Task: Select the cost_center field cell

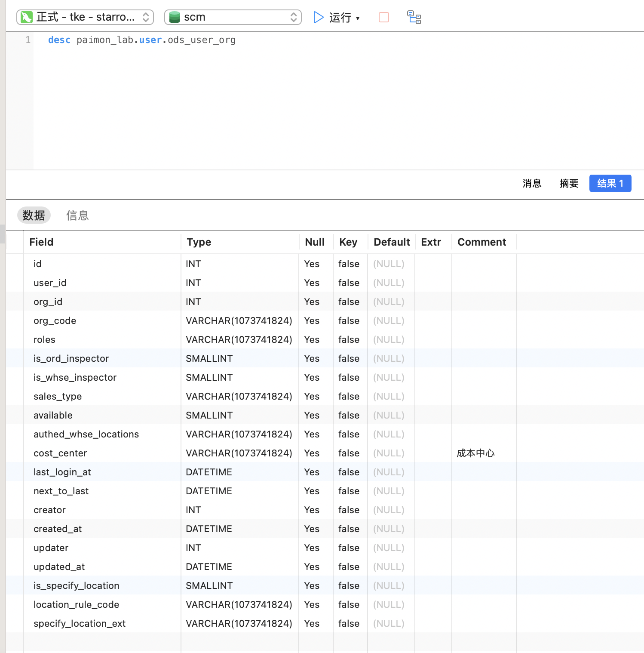Action: click(60, 453)
